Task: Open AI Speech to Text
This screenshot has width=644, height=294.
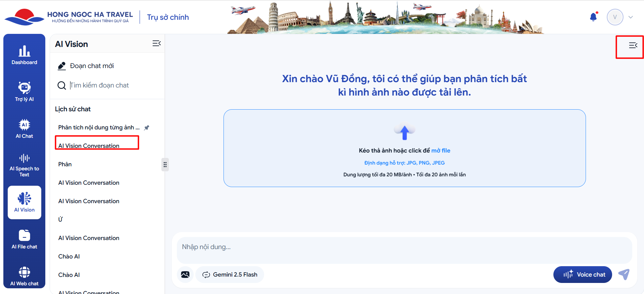Action: (24, 165)
